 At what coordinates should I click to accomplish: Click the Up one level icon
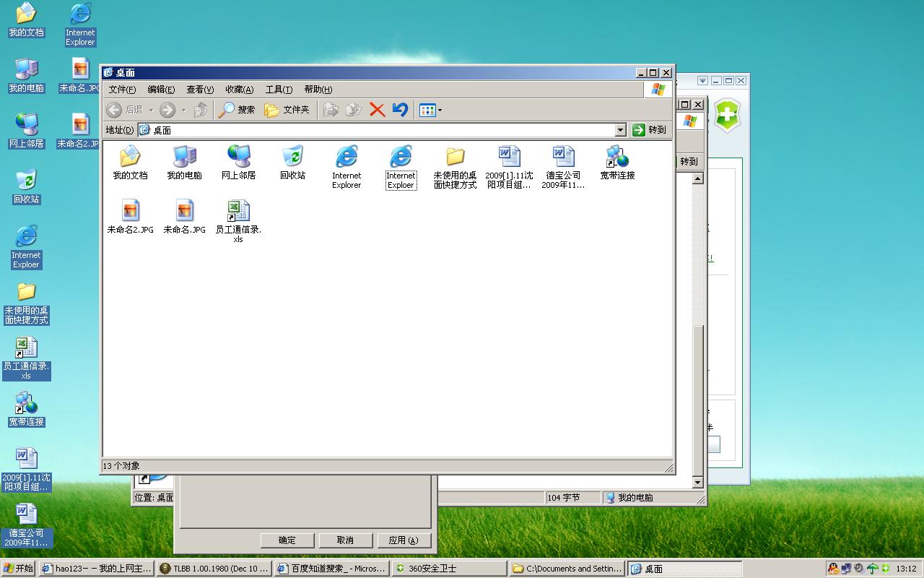coord(201,110)
